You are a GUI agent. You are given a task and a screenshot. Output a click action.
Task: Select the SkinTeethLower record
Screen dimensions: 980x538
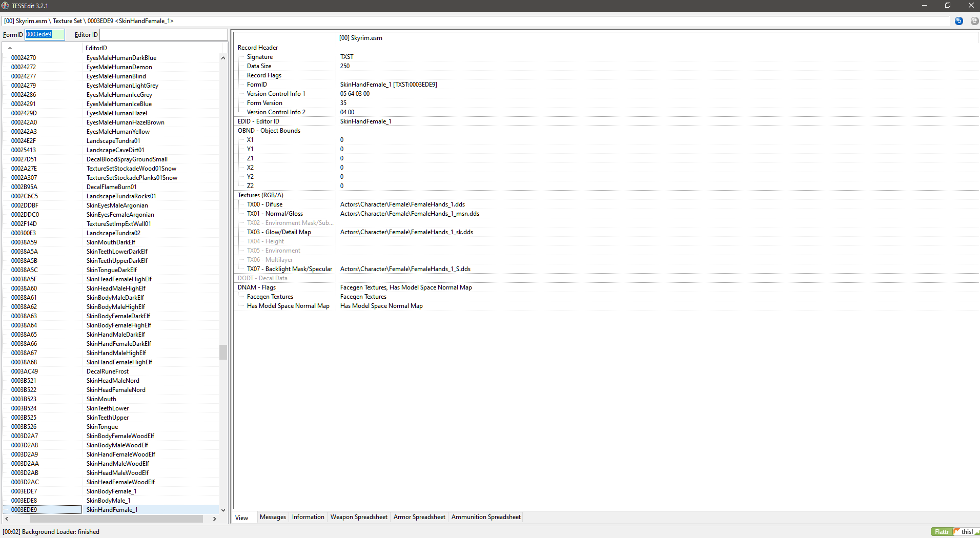tap(108, 408)
